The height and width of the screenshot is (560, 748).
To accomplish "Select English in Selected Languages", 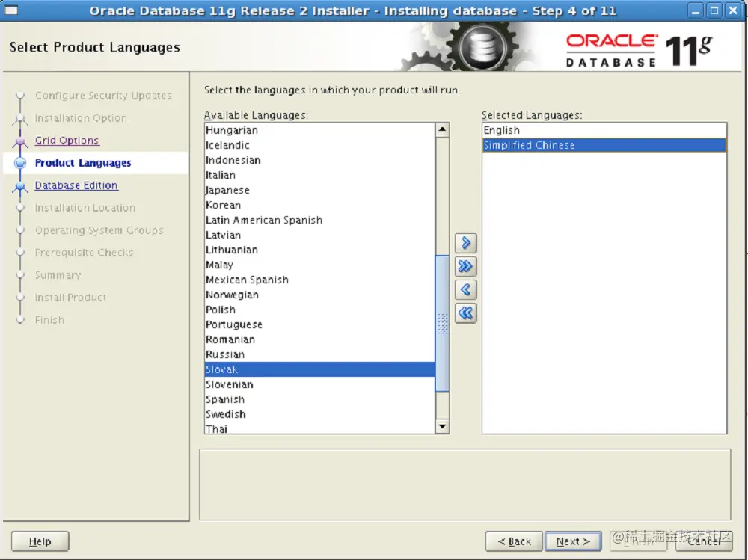I will click(x=501, y=129).
